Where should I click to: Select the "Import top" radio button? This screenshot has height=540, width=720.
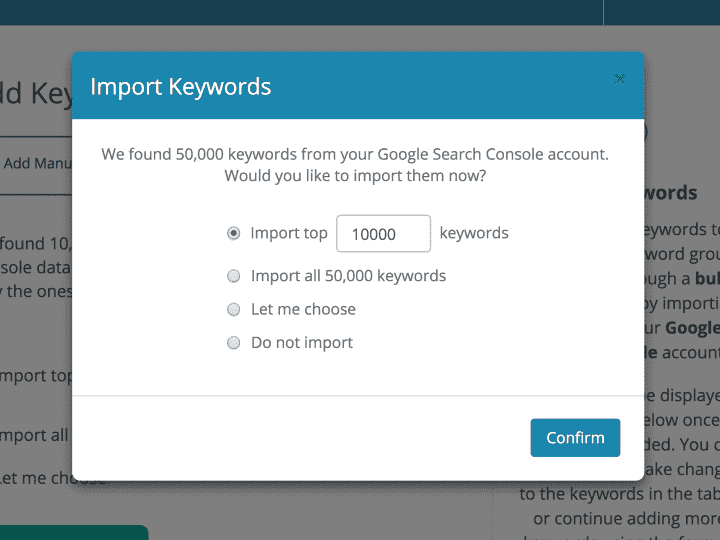[x=234, y=234]
